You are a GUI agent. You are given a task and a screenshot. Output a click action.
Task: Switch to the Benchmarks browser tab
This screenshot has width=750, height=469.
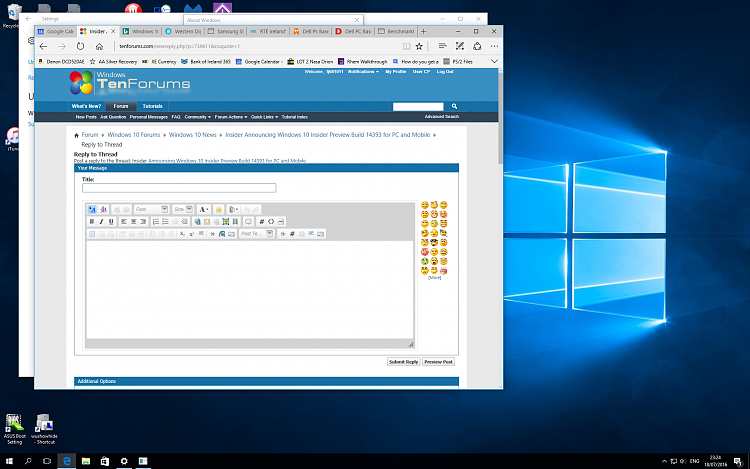[x=396, y=32]
